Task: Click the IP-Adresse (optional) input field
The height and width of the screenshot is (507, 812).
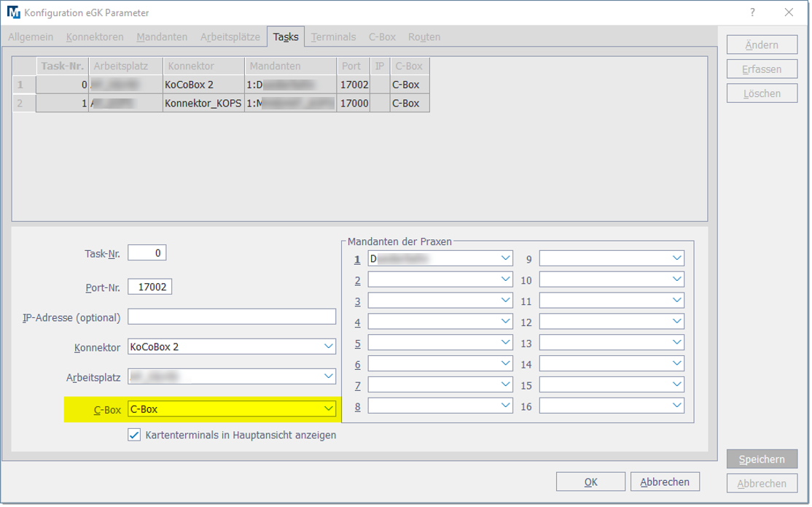Action: [232, 316]
